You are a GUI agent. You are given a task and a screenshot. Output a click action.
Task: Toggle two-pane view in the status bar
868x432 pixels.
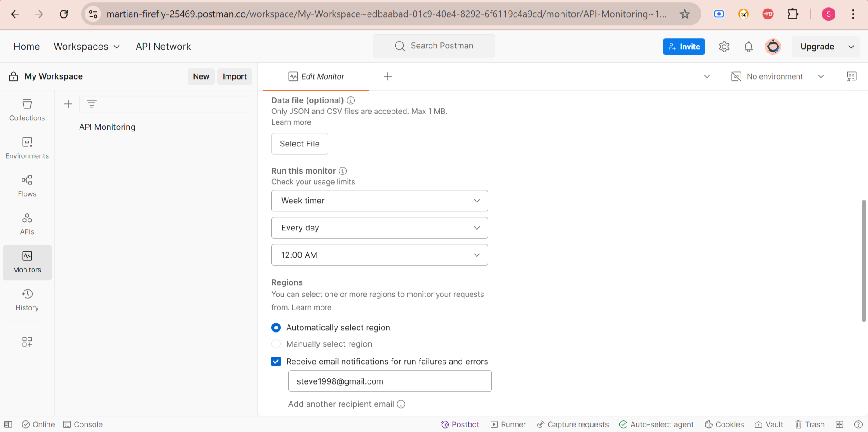(x=840, y=424)
